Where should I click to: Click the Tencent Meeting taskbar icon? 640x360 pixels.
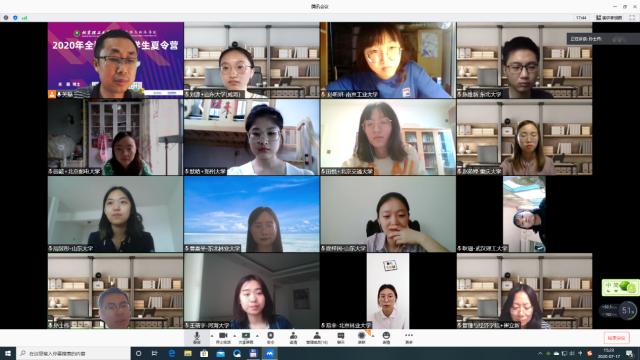pos(269,353)
